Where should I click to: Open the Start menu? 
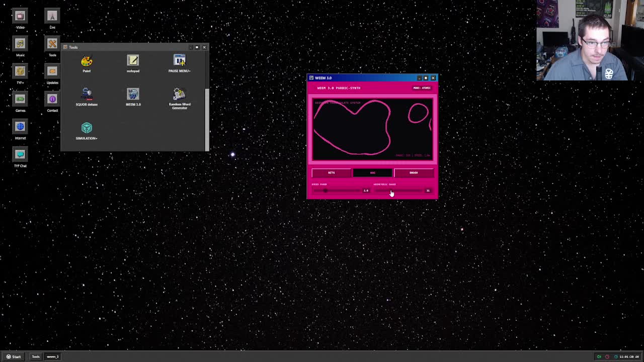click(14, 356)
